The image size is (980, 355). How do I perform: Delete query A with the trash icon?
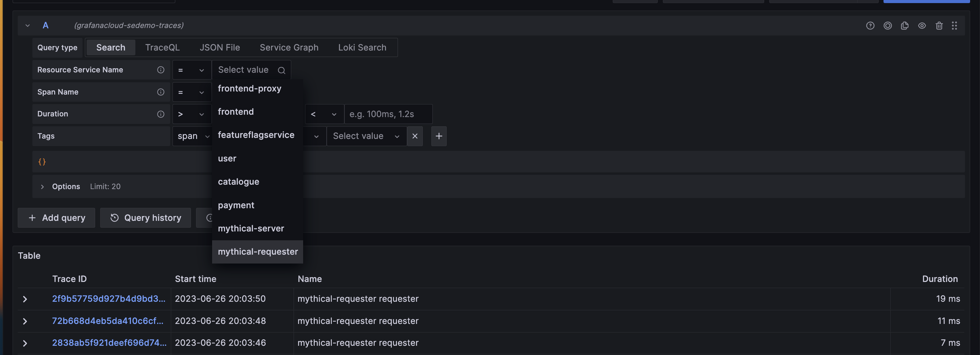point(939,26)
